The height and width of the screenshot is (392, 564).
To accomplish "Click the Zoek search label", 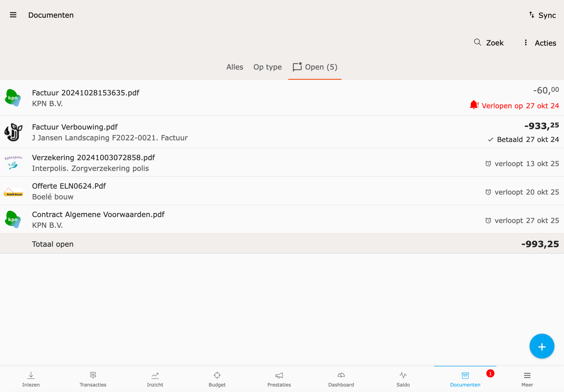I will point(495,43).
